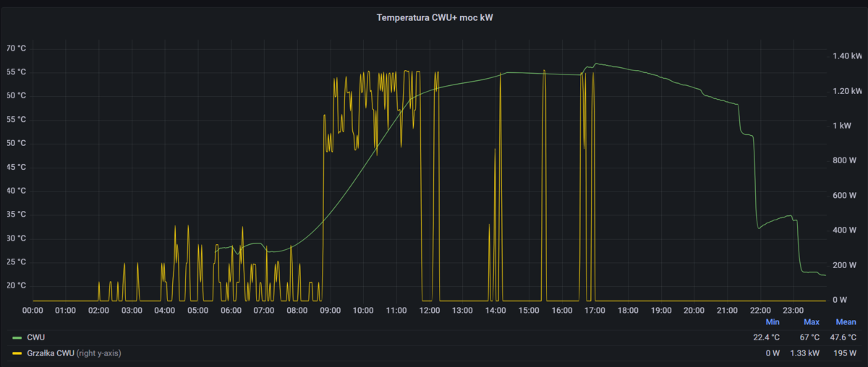The width and height of the screenshot is (868, 367).
Task: Click the 70 °C label on the left axis
Action: tap(17, 48)
